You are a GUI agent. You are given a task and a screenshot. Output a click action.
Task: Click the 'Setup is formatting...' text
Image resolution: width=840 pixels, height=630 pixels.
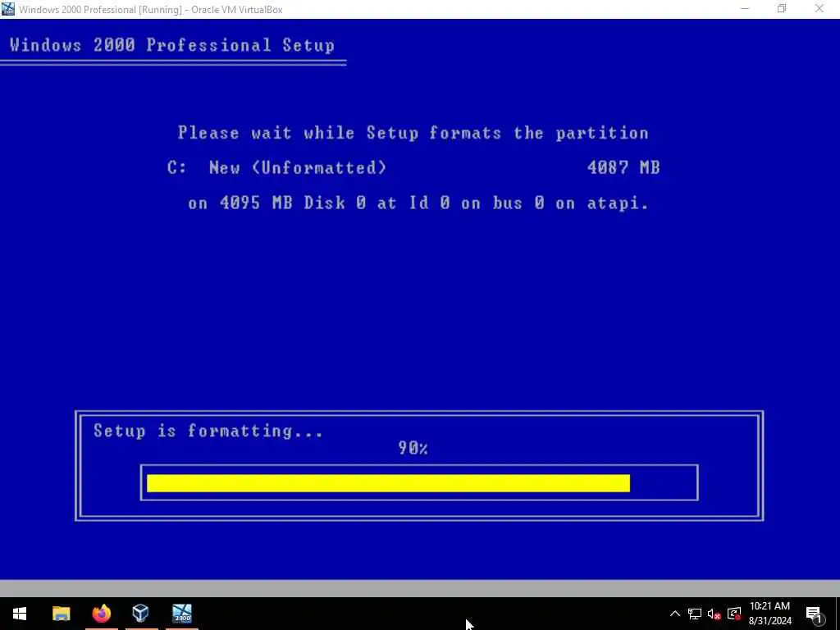[208, 431]
